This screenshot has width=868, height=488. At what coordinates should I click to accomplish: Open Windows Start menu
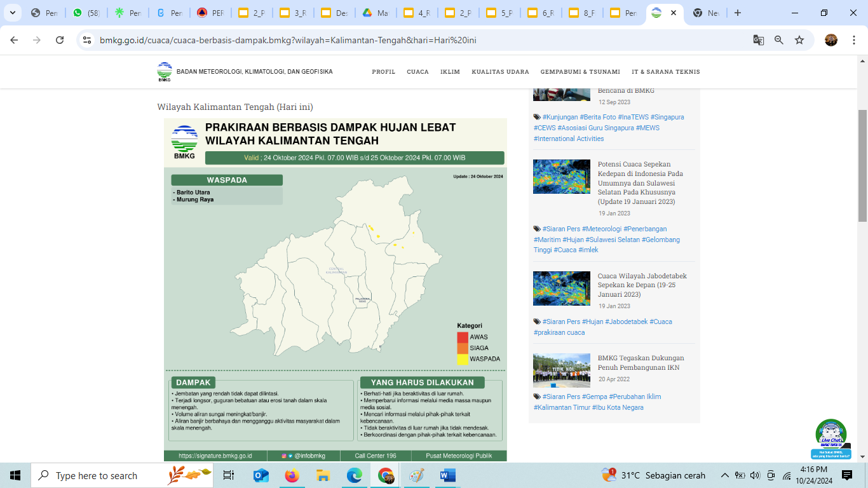point(15,475)
